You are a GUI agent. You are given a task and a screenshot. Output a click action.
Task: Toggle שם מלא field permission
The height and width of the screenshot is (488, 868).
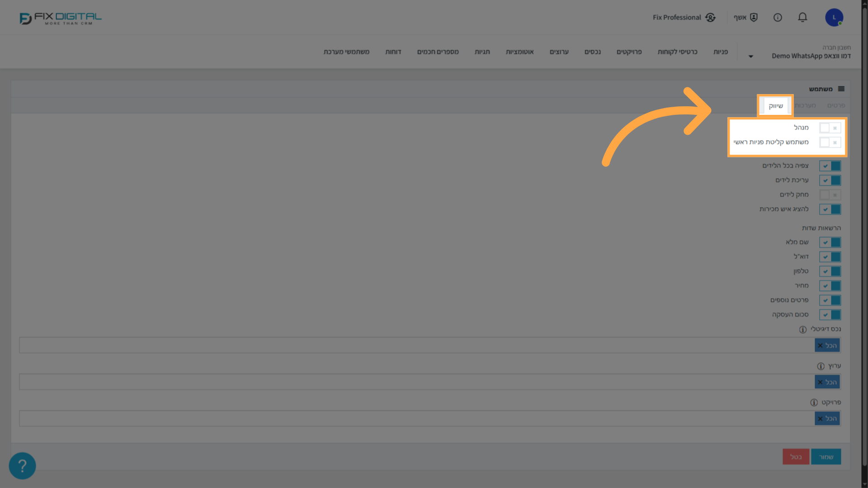click(830, 242)
